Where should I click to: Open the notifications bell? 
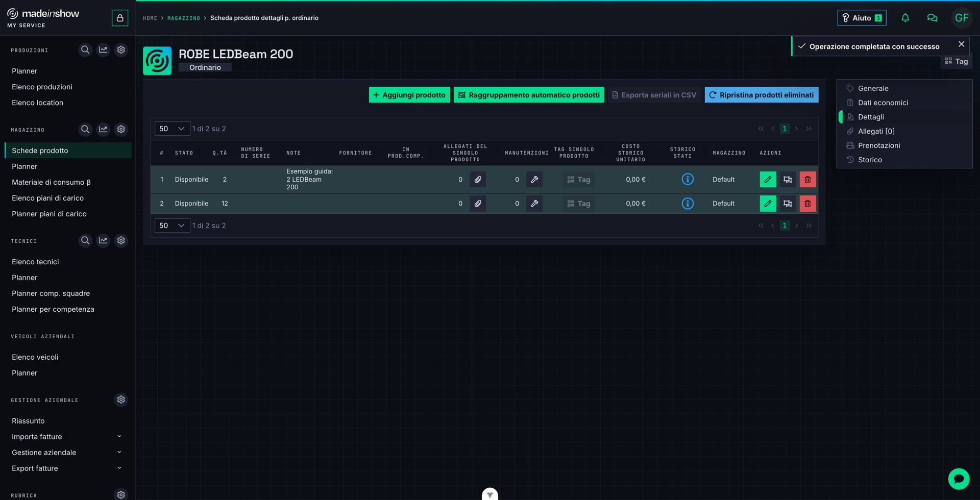905,18
